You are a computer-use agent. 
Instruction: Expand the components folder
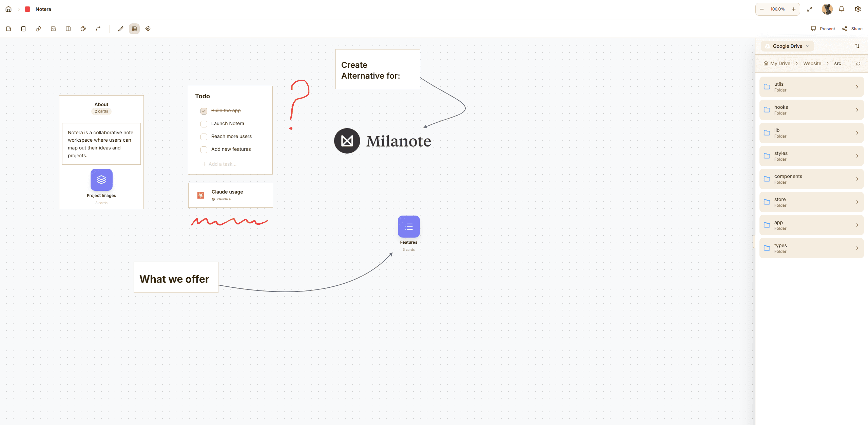pos(811,179)
